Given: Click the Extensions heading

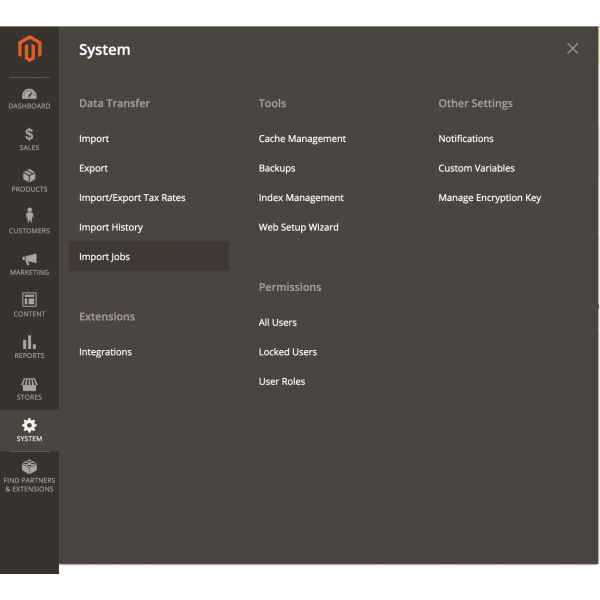Looking at the screenshot, I should [x=107, y=316].
